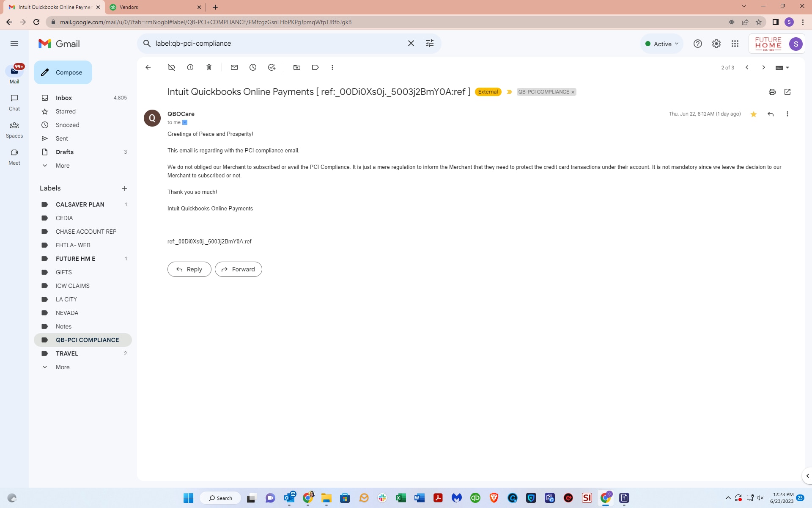Open the Active status dropdown
Viewport: 812px width, 508px height.
(661, 43)
